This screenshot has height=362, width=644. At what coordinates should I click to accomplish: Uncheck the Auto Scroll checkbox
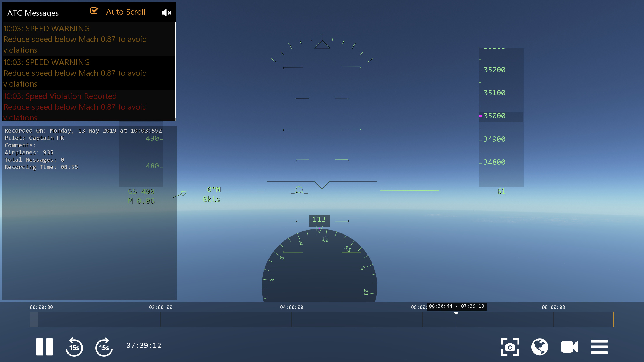[x=94, y=11]
